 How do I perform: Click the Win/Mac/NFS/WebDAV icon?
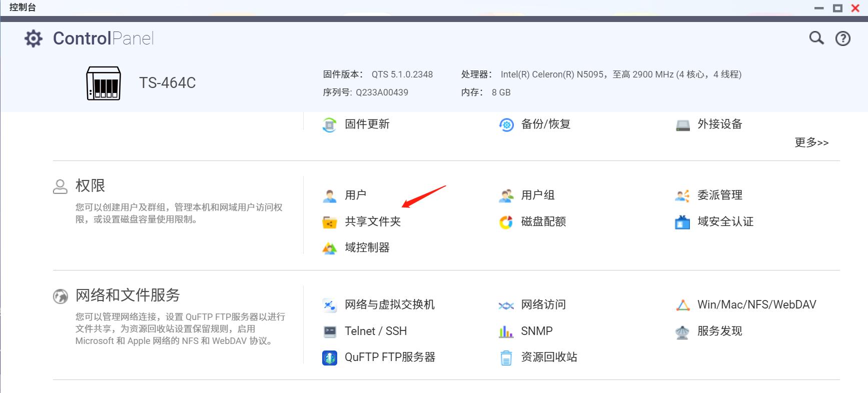[x=683, y=305]
